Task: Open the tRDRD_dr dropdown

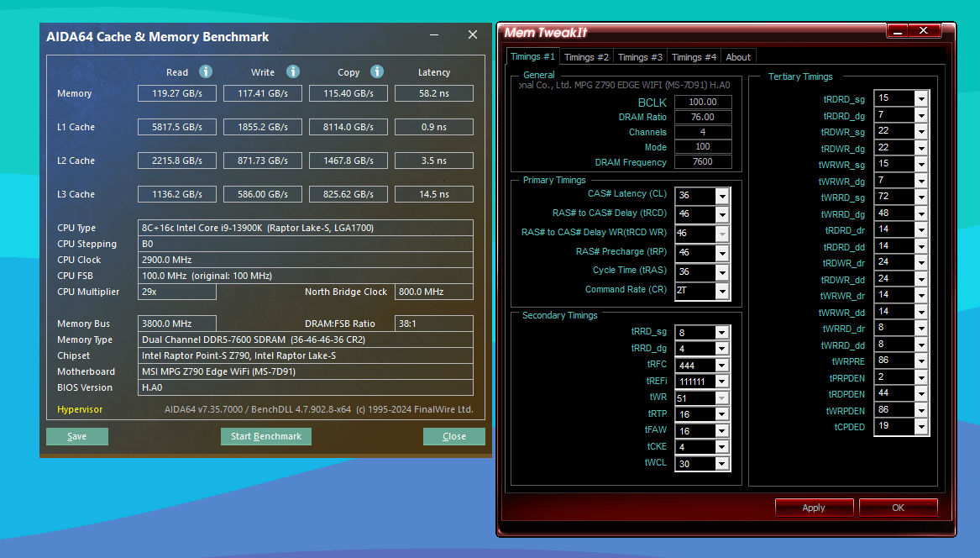Action: (921, 229)
